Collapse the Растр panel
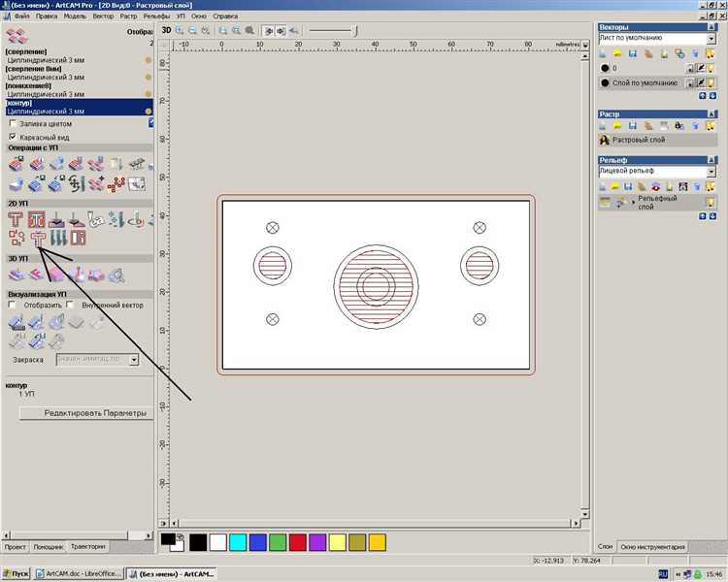 pyautogui.click(x=711, y=113)
